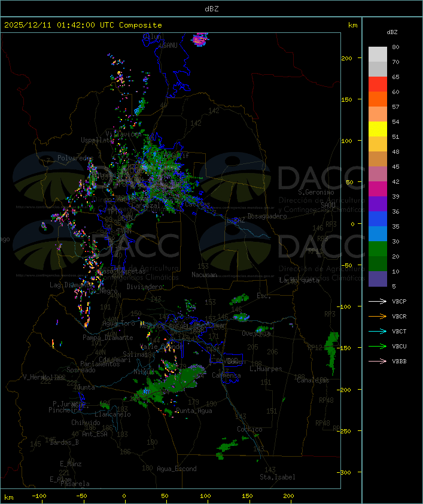Click the S.Geronimo place label
This screenshot has width=423, height=504.
[316, 192]
